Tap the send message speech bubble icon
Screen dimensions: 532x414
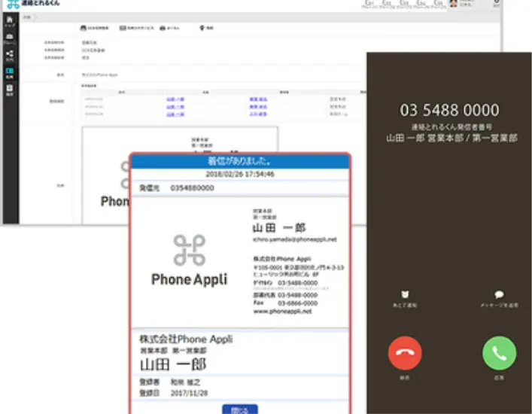tap(499, 294)
